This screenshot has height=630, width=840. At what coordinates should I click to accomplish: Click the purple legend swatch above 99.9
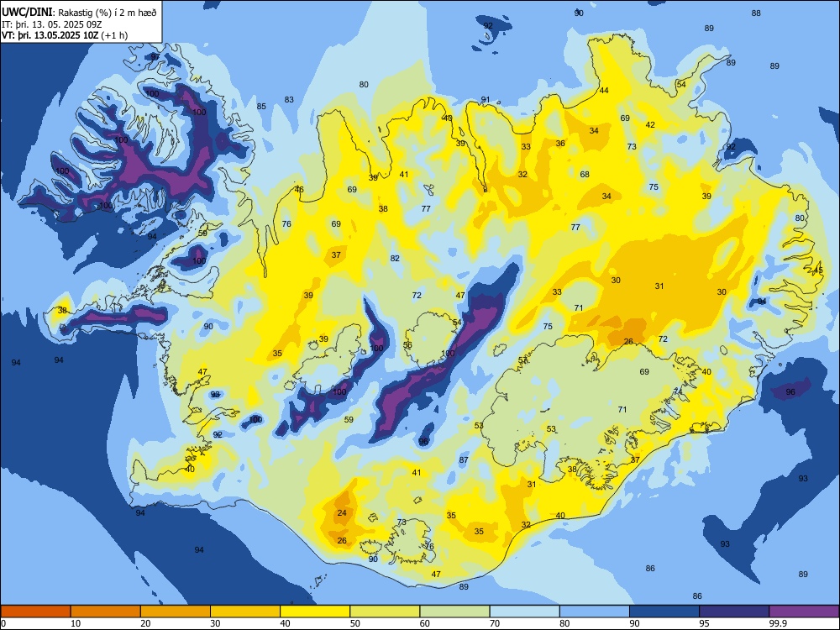click(804, 612)
